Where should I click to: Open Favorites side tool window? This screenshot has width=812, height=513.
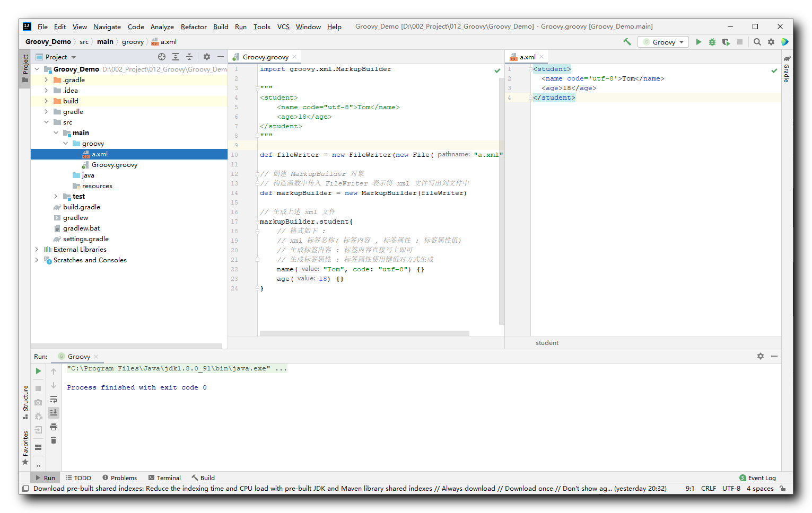tap(25, 448)
